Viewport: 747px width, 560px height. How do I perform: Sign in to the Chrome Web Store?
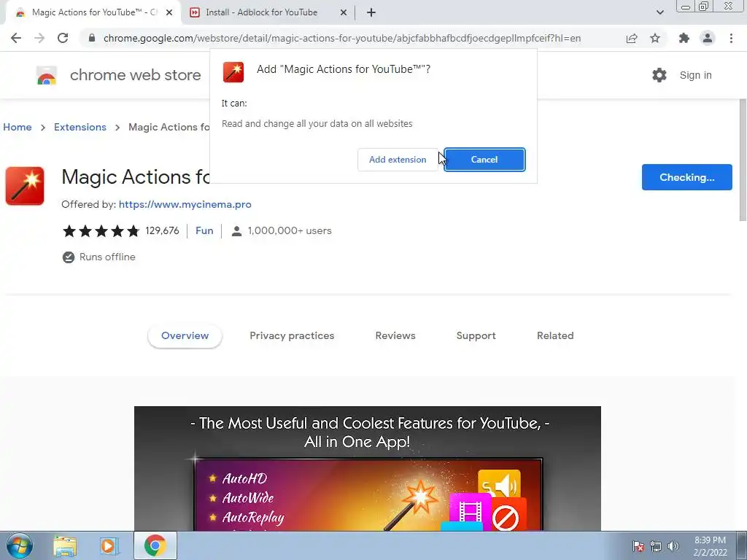click(x=695, y=75)
